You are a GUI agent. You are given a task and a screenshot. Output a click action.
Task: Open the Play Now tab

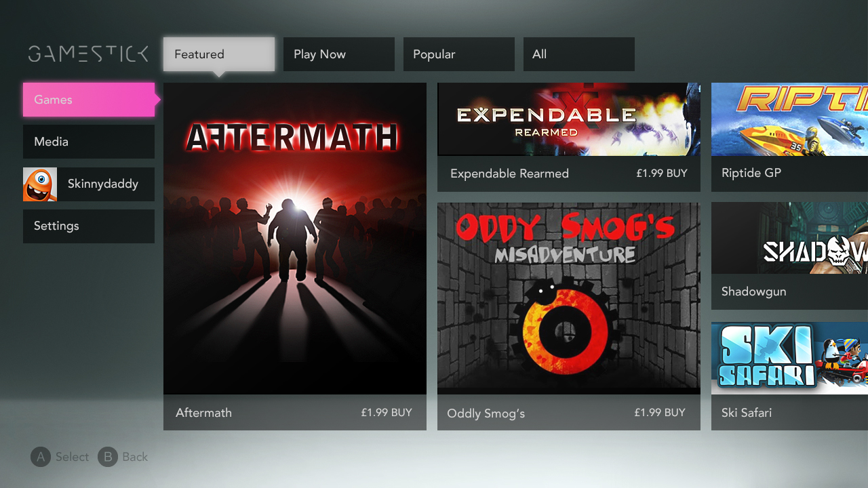click(339, 54)
